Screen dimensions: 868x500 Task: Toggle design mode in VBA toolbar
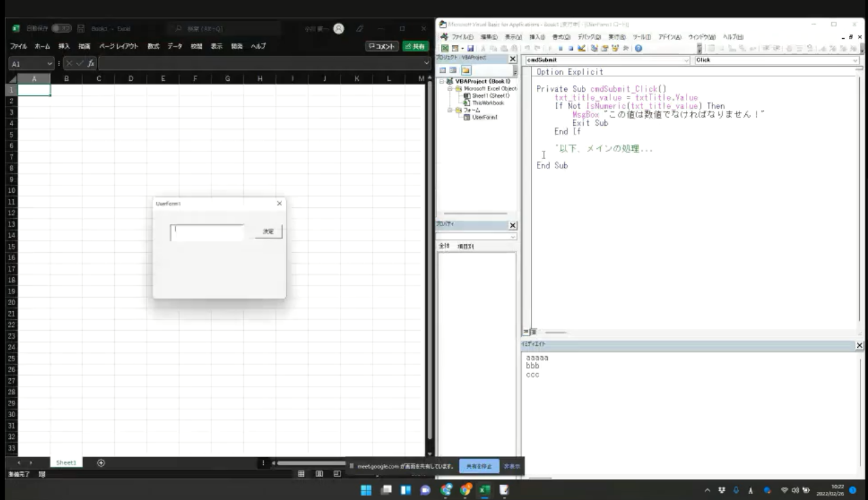click(582, 49)
